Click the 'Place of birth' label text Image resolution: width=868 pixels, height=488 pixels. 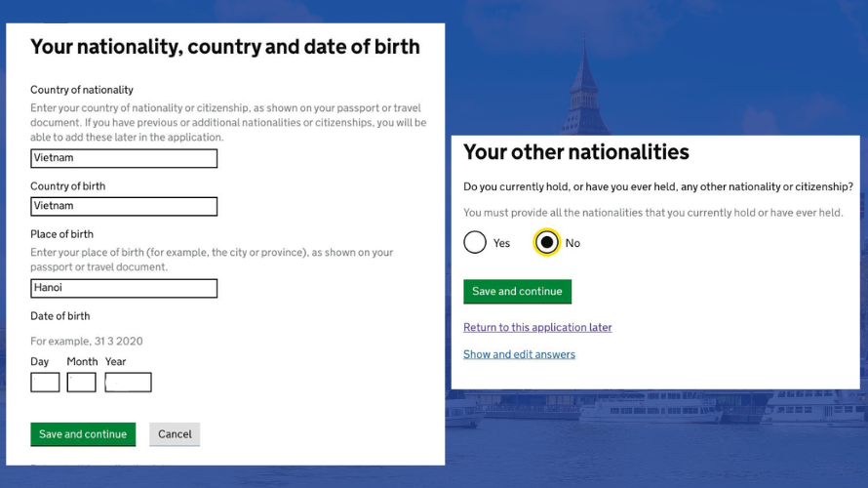(62, 234)
